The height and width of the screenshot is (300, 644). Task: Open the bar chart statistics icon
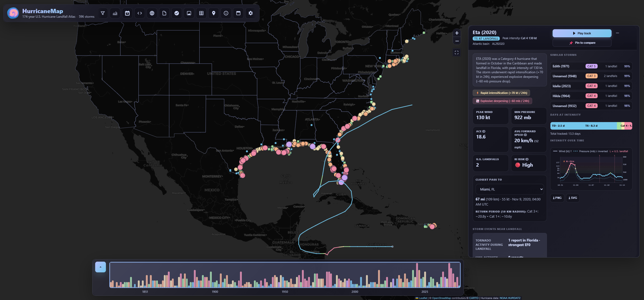[115, 13]
